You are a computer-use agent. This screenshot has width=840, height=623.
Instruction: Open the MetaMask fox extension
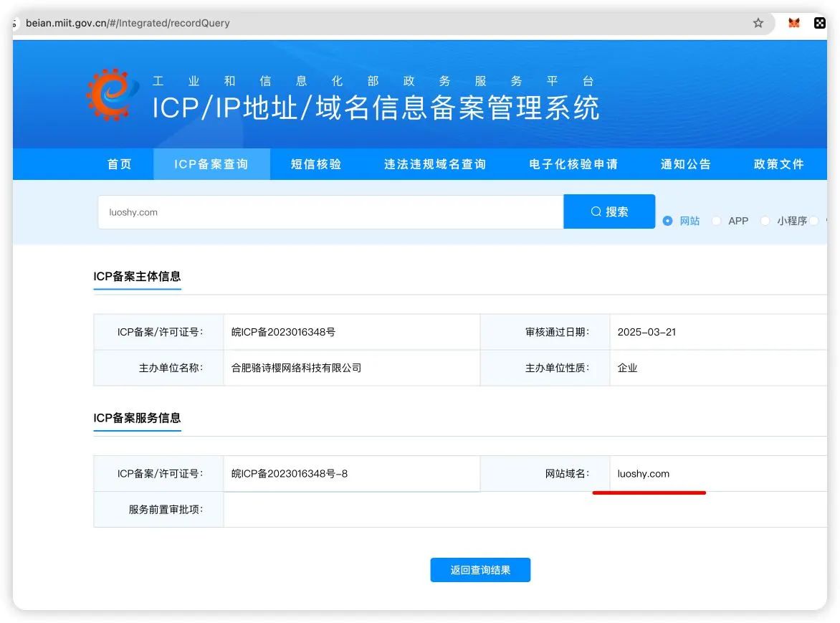pyautogui.click(x=794, y=23)
